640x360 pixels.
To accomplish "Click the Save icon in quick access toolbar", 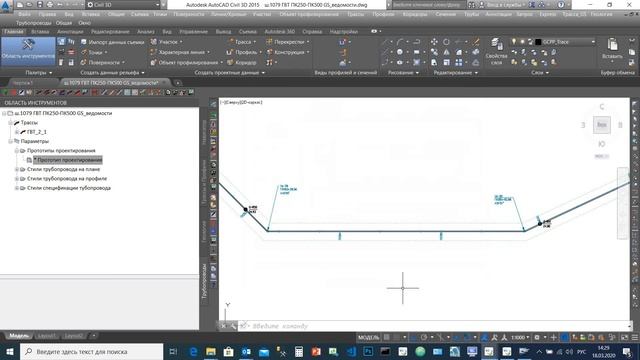I will [x=40, y=5].
